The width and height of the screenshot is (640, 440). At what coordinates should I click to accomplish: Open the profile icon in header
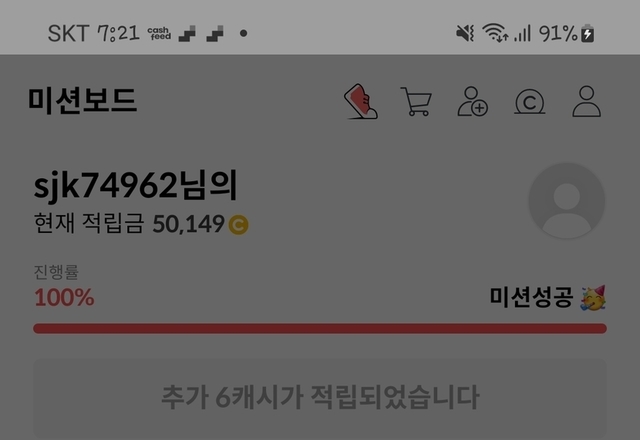tap(587, 101)
